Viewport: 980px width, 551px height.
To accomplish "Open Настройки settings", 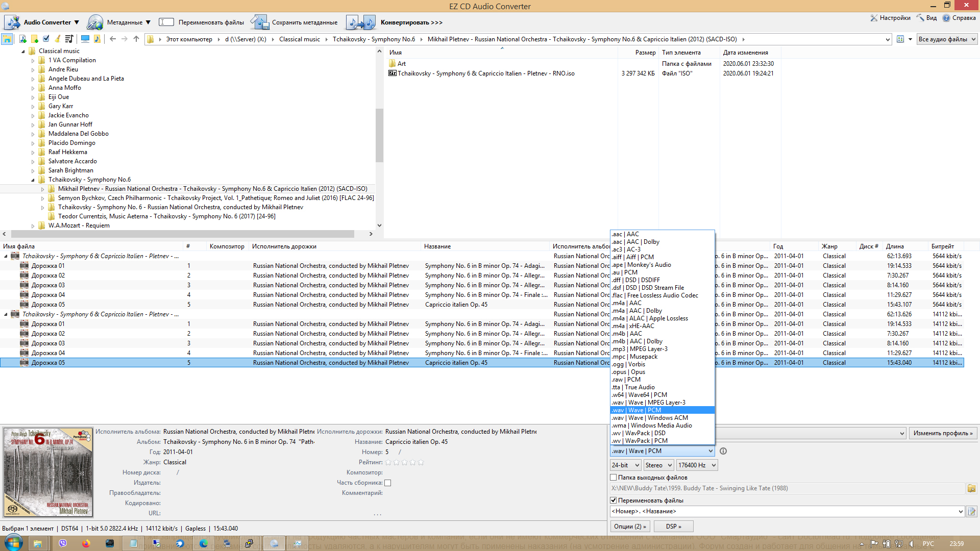I will tap(890, 18).
